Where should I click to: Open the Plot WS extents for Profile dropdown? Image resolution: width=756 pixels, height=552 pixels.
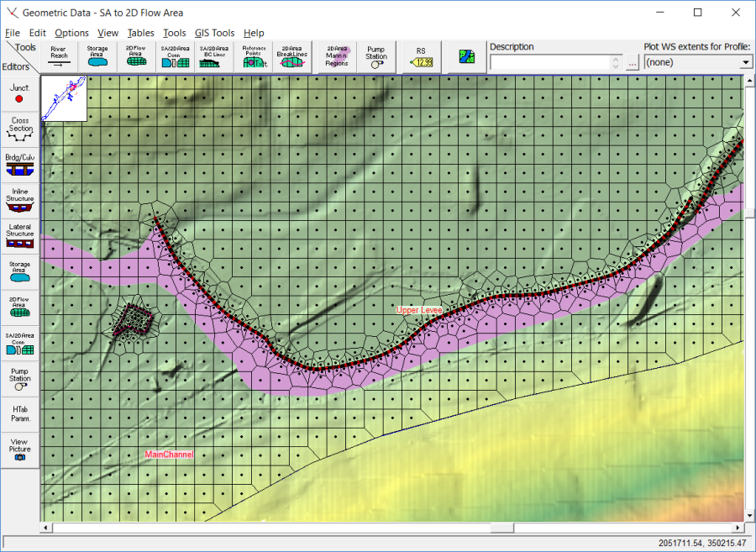tap(746, 62)
